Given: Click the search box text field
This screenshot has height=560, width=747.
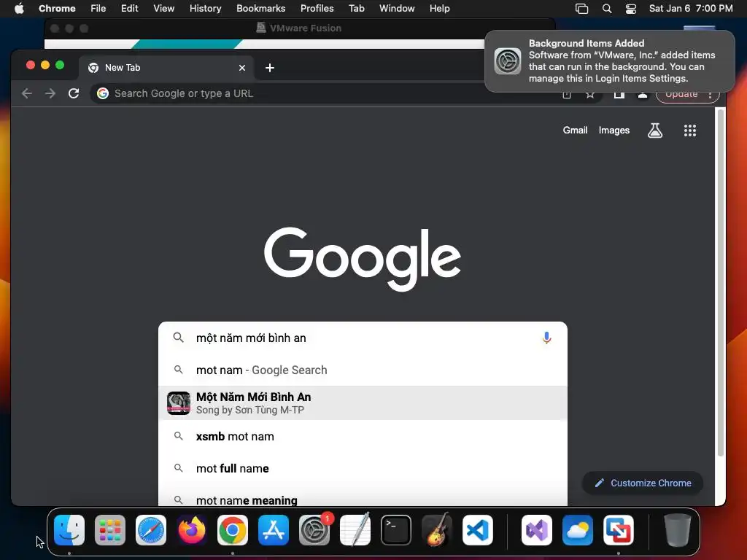Looking at the screenshot, I should coord(363,338).
